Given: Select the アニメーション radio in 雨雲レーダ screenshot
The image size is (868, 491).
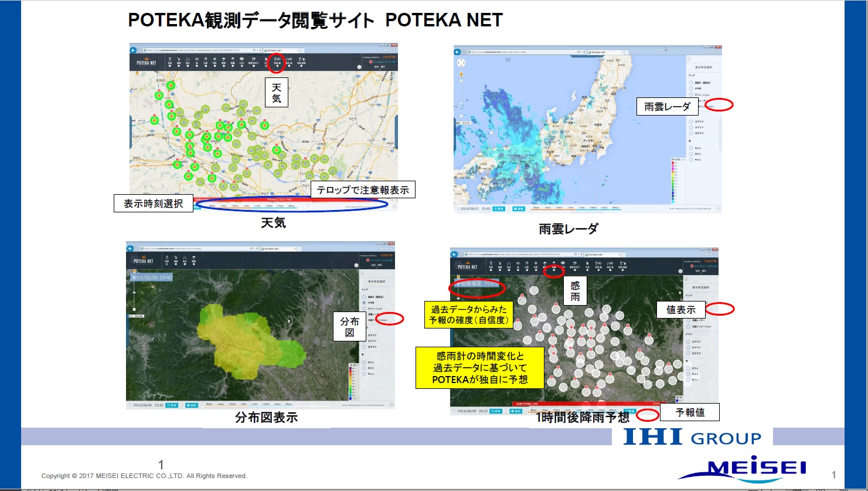Looking at the screenshot, I should click(x=691, y=94).
